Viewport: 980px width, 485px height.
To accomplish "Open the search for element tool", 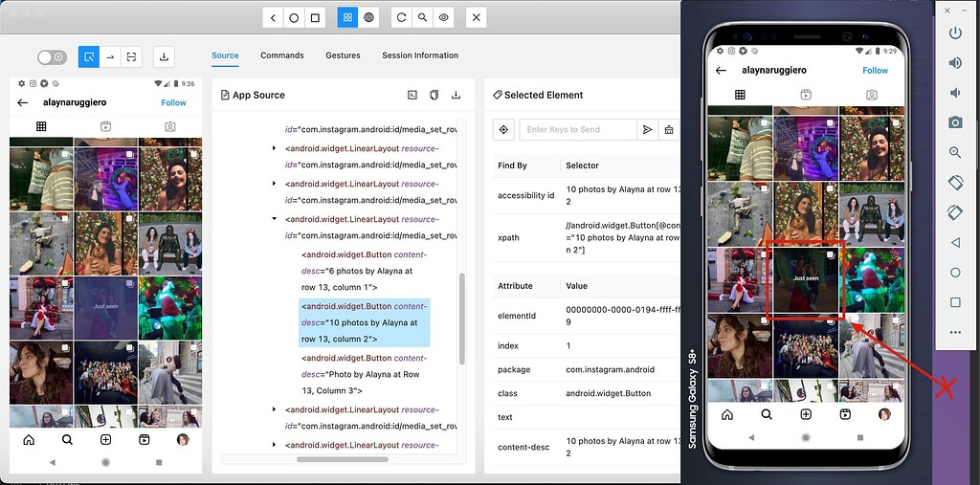I will click(422, 17).
